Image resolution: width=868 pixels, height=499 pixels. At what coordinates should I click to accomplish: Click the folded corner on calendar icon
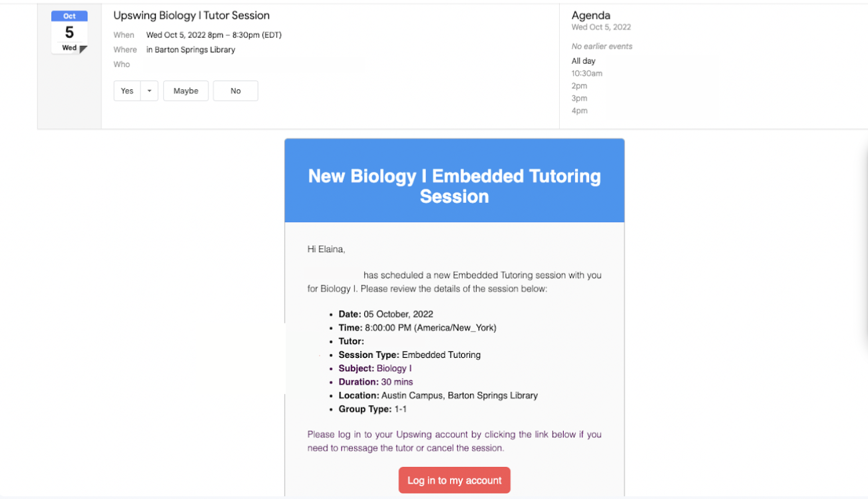pos(83,49)
